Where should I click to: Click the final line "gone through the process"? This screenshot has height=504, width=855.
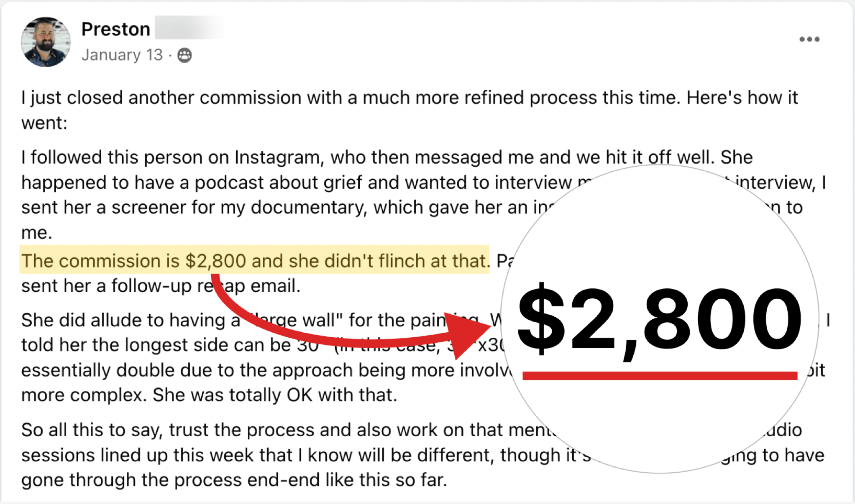[234, 480]
